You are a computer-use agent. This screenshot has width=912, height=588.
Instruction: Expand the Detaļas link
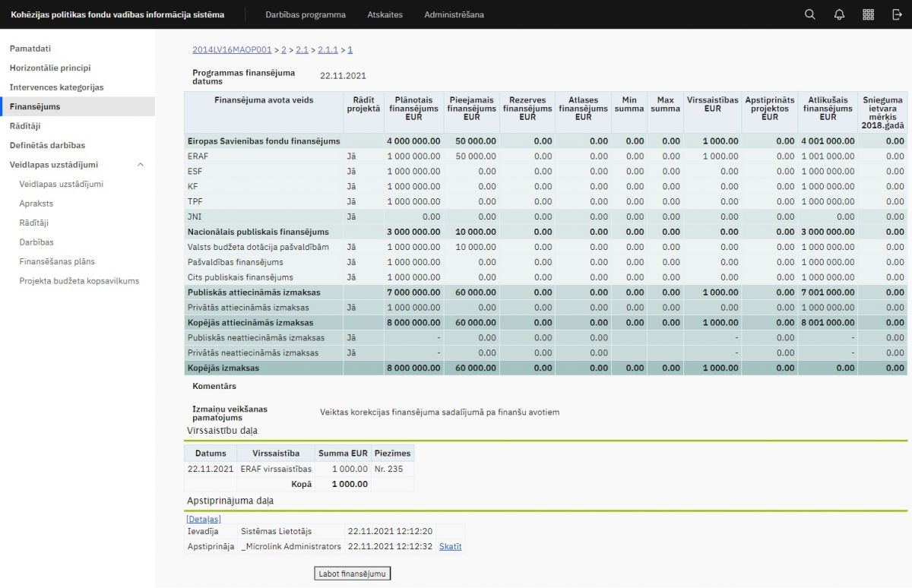click(x=204, y=519)
